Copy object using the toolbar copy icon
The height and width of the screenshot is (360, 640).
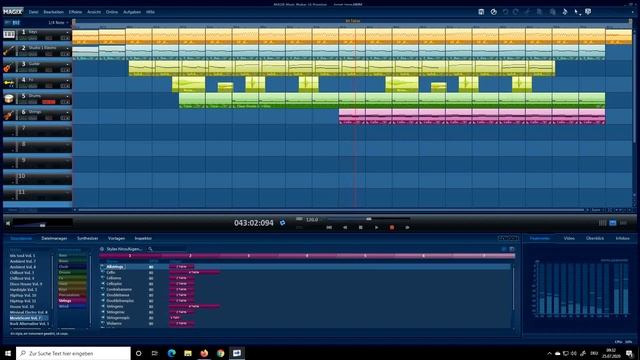(x=540, y=12)
